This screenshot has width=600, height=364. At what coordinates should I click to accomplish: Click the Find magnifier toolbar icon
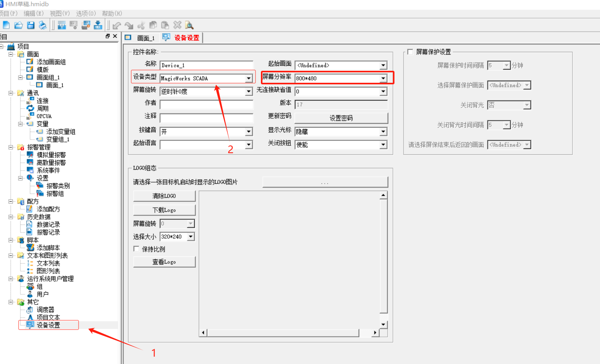coord(189,25)
